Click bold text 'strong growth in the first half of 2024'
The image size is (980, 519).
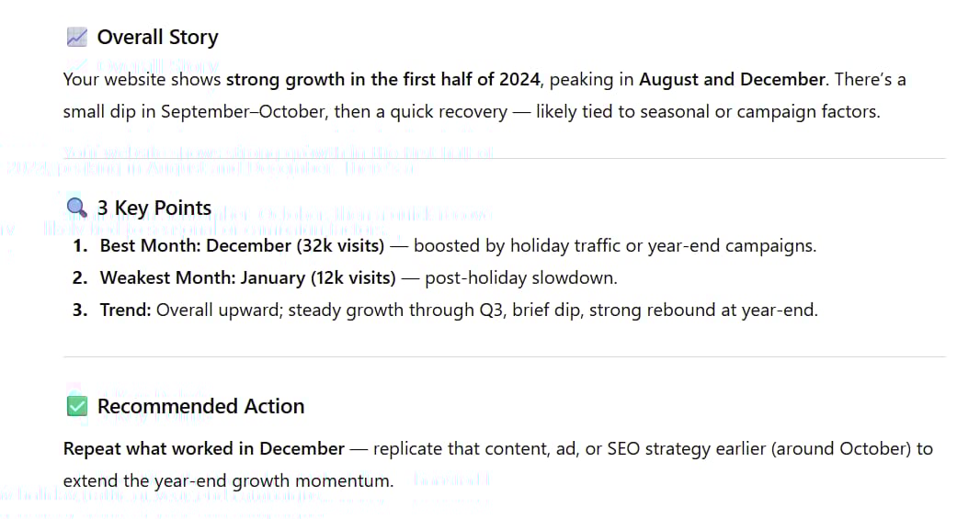click(x=383, y=79)
